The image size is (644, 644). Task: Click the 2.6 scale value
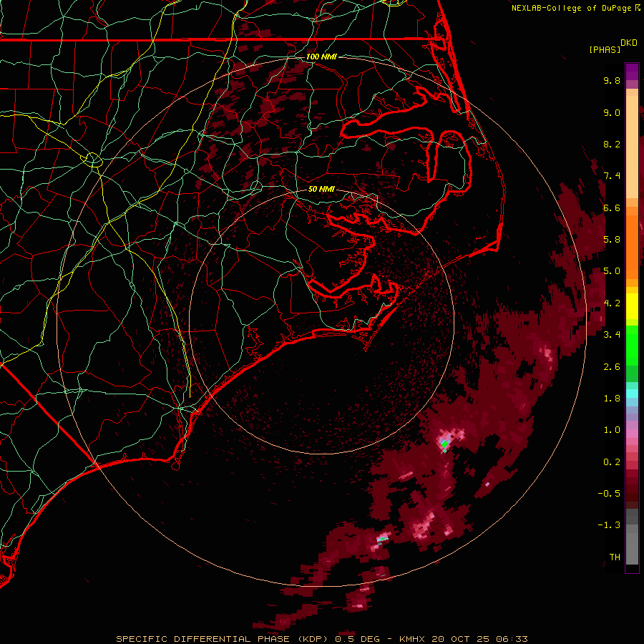point(612,367)
